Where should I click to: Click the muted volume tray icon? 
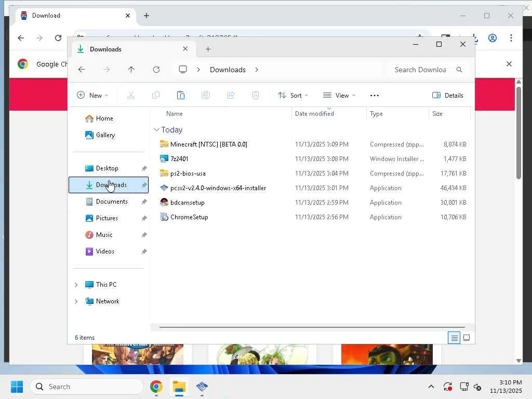477,387
